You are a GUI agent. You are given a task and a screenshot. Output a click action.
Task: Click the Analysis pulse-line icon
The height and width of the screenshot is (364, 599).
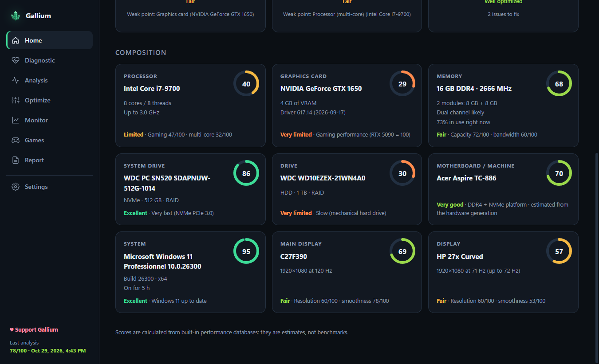pyautogui.click(x=16, y=80)
